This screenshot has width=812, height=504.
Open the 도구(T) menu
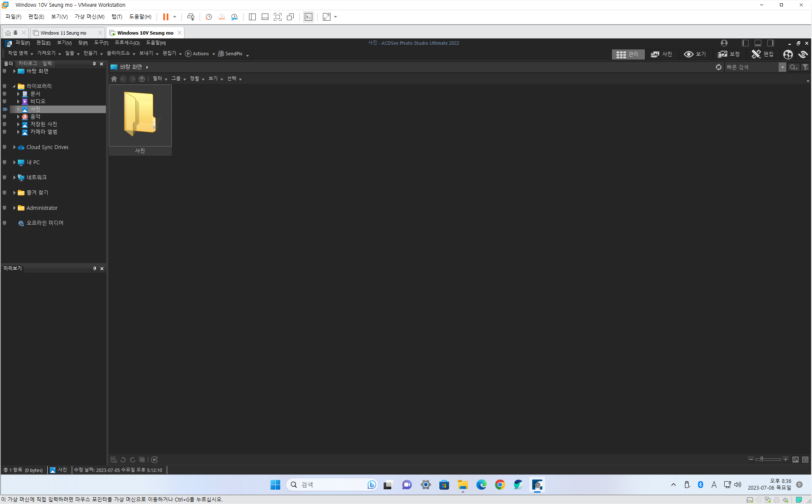pyautogui.click(x=101, y=43)
